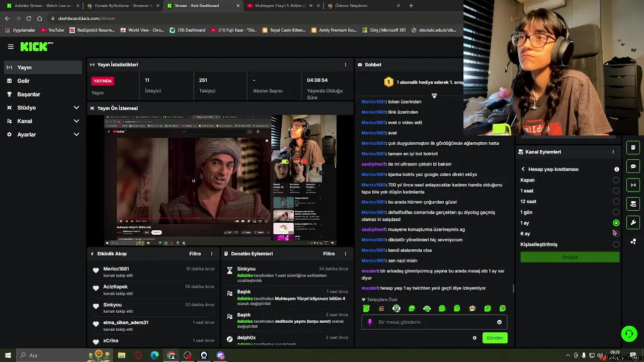This screenshot has width=644, height=362.
Task: Open chat settings gear icon
Action: pyautogui.click(x=474, y=338)
